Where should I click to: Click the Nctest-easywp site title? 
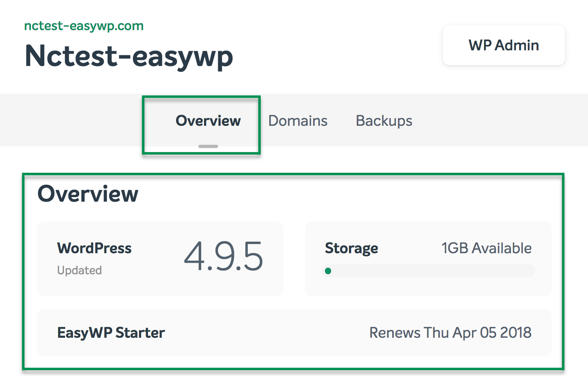[x=129, y=56]
